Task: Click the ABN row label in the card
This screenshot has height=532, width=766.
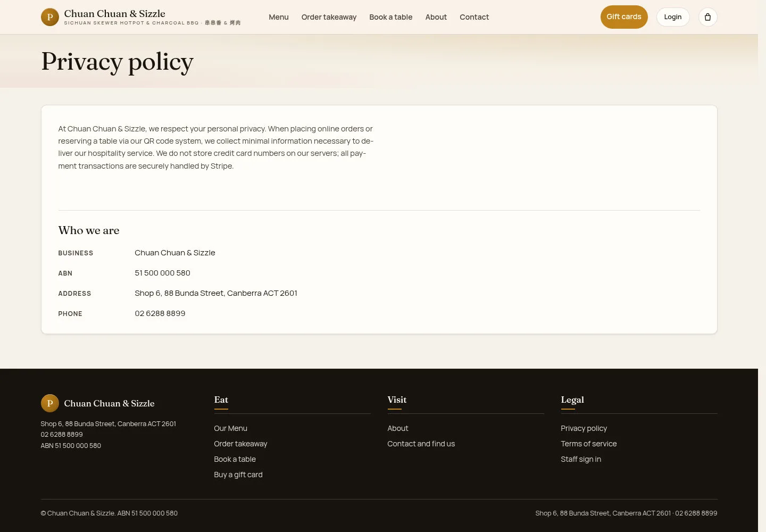Action: click(x=65, y=273)
